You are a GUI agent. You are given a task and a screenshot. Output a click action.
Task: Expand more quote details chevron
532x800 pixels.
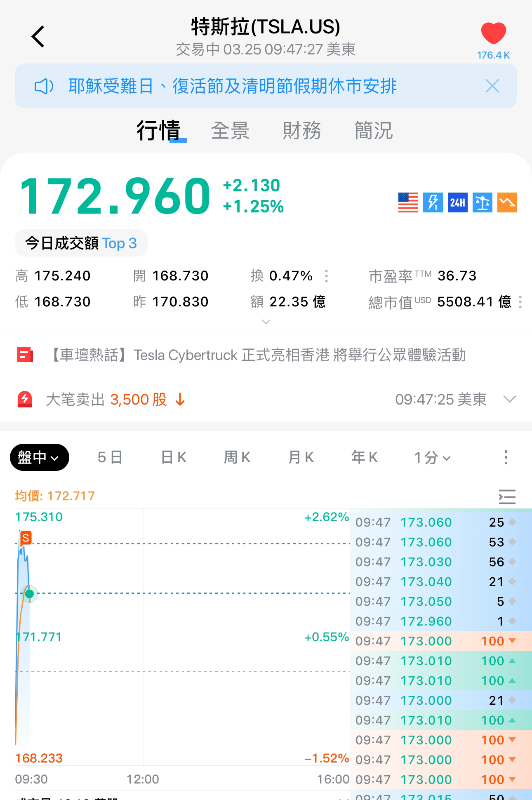click(266, 322)
